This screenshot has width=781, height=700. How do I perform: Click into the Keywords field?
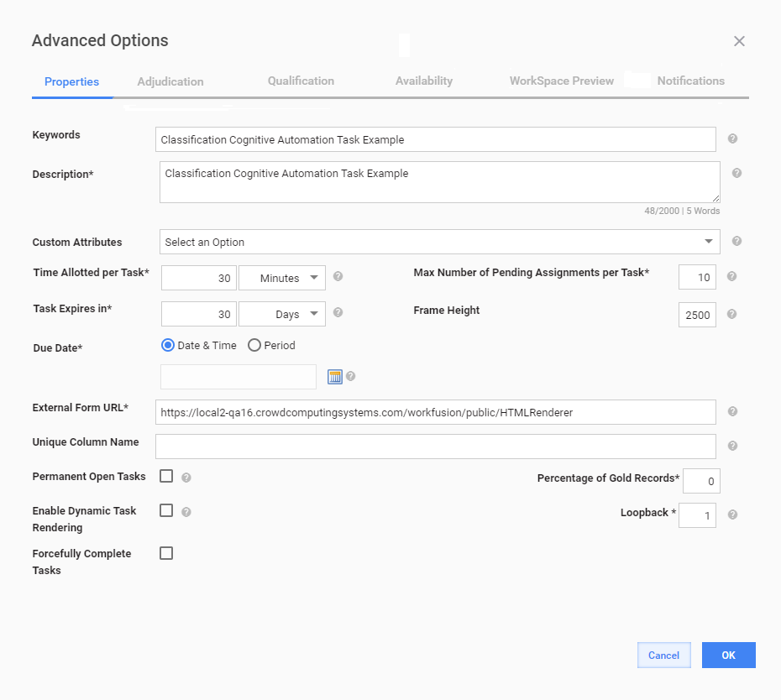436,139
